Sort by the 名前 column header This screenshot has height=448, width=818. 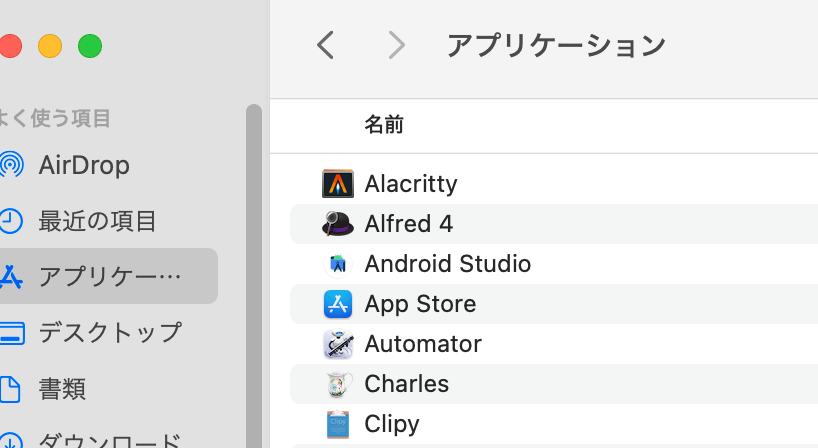(384, 125)
